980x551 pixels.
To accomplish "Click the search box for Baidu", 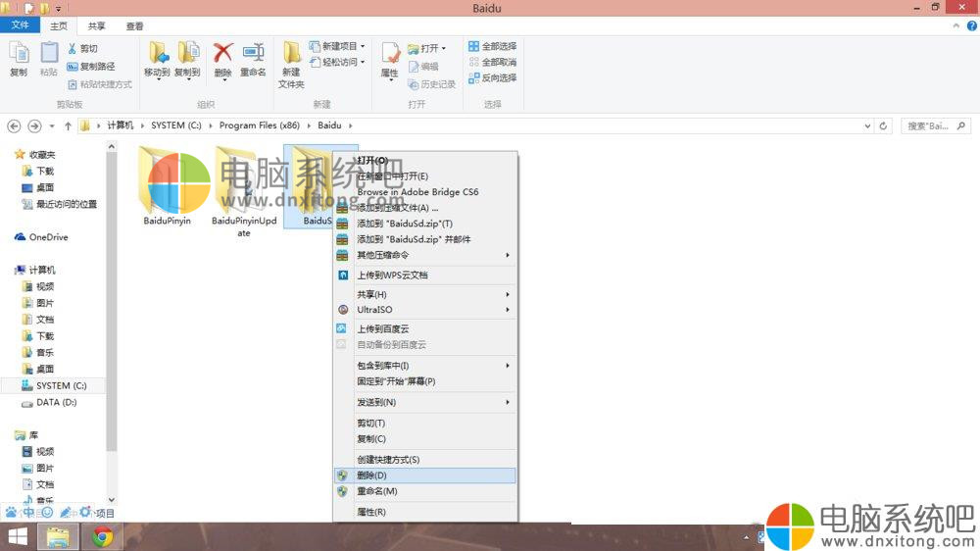I will tap(936, 125).
